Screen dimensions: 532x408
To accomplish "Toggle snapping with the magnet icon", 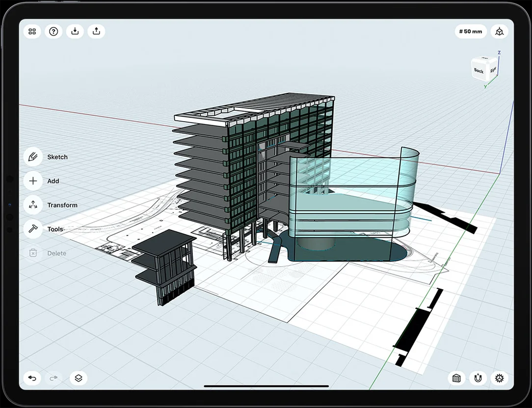I will click(x=478, y=378).
